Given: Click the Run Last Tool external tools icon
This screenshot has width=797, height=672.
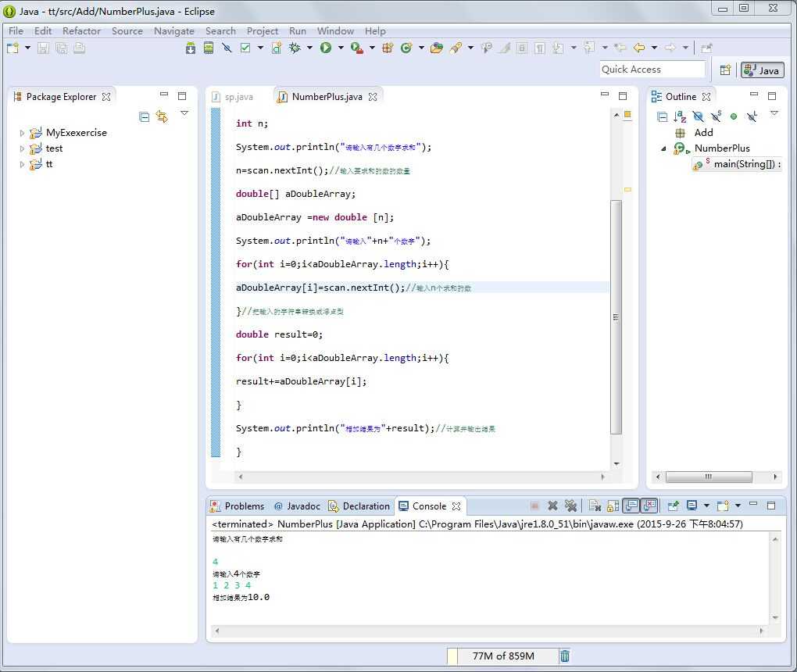Looking at the screenshot, I should pyautogui.click(x=357, y=48).
